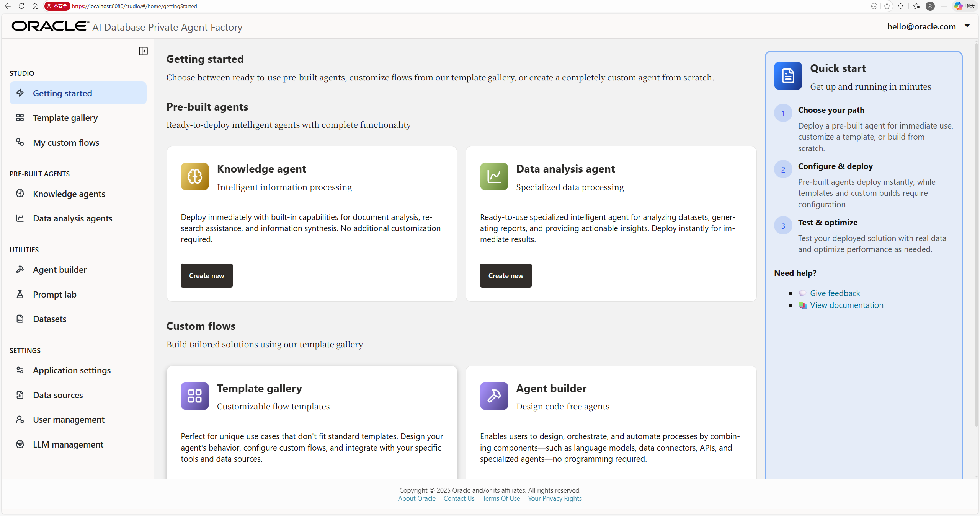Open Prompt lab from sidebar
The height and width of the screenshot is (516, 980).
click(54, 295)
